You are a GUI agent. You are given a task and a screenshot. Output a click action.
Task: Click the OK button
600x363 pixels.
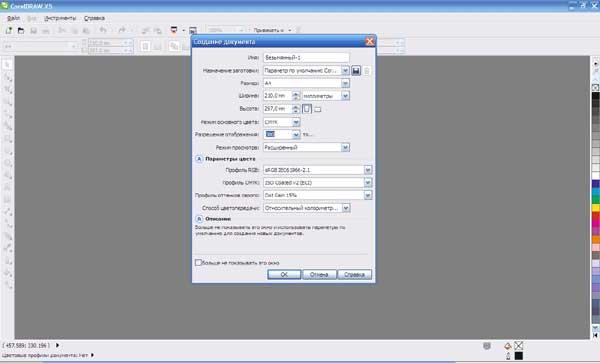[x=284, y=275]
